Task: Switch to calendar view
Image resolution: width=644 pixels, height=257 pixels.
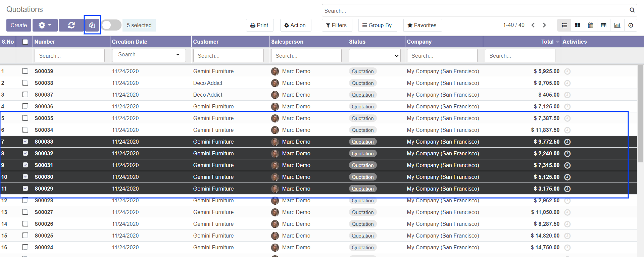Action: (x=591, y=25)
